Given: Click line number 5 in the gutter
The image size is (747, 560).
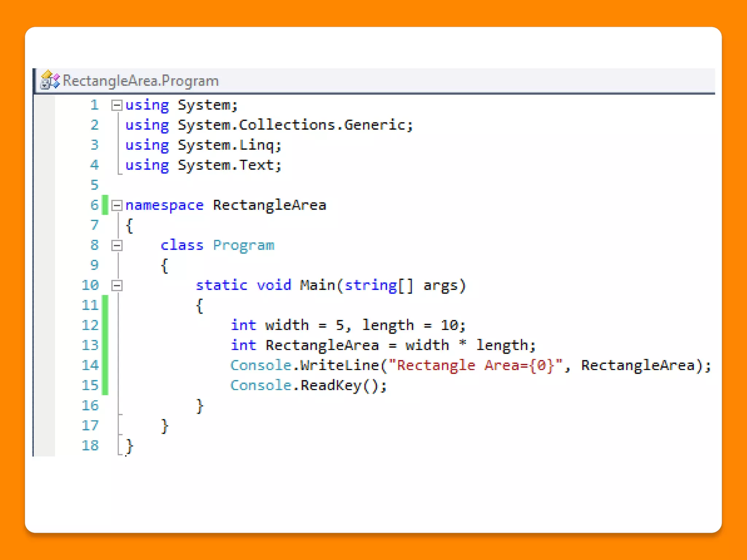Looking at the screenshot, I should tap(94, 185).
